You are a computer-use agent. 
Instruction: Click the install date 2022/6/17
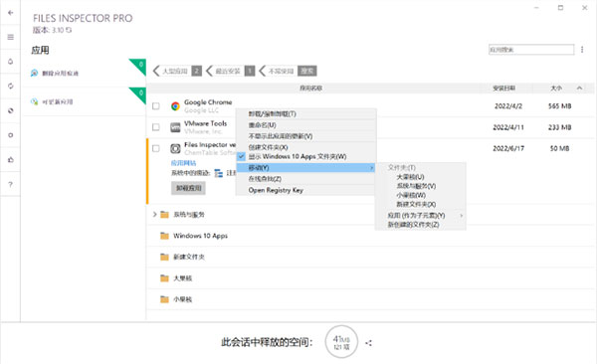point(508,148)
